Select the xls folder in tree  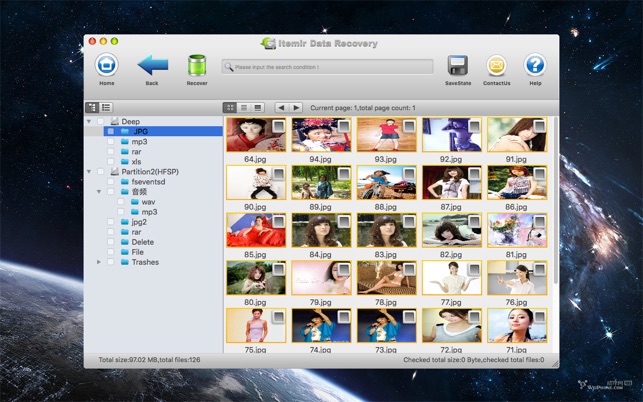[137, 162]
